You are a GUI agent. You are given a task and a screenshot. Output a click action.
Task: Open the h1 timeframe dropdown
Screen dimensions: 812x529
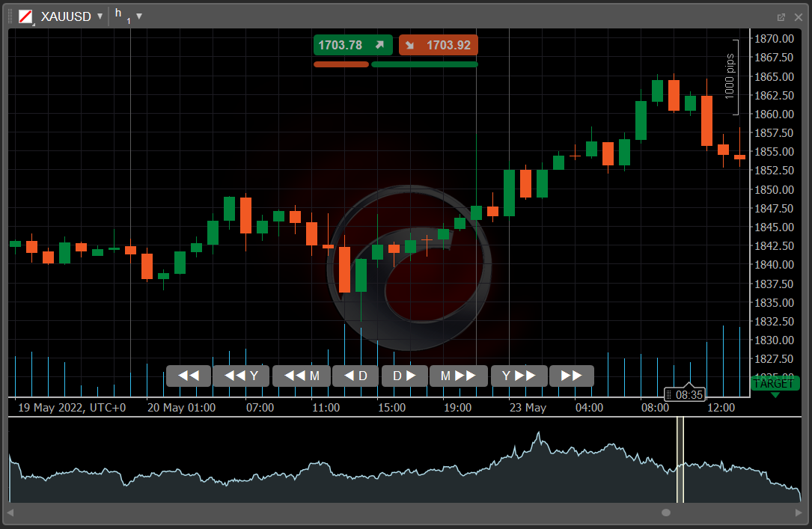(139, 16)
